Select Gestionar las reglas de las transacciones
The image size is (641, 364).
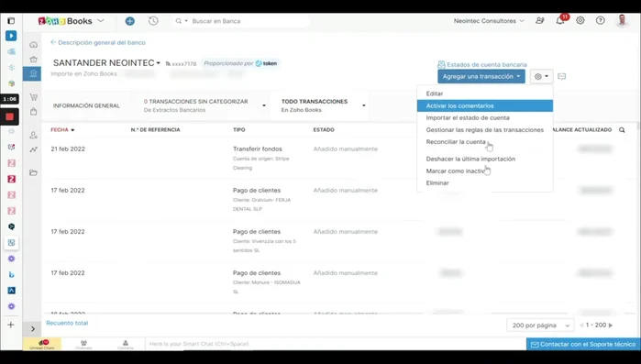pyautogui.click(x=485, y=130)
